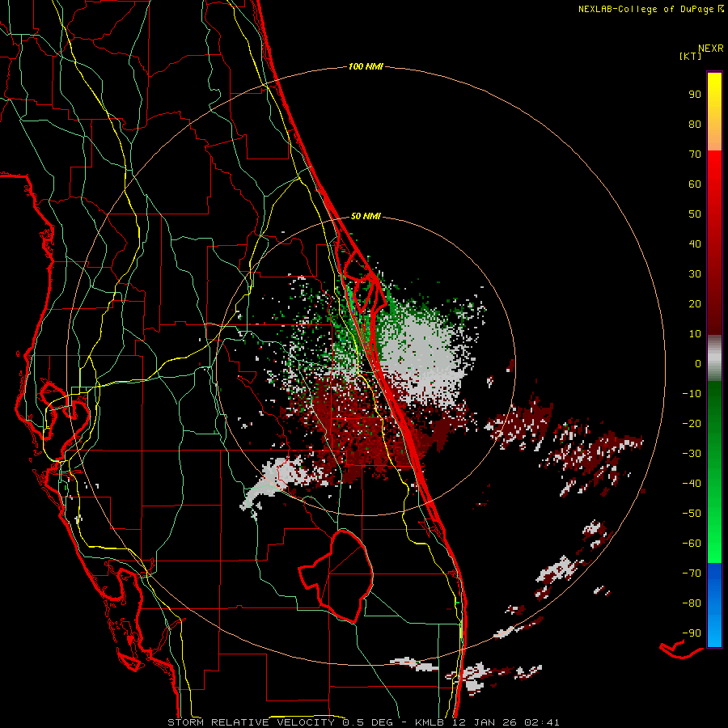Click the 12 JAN 26 date text

pyautogui.click(x=485, y=722)
